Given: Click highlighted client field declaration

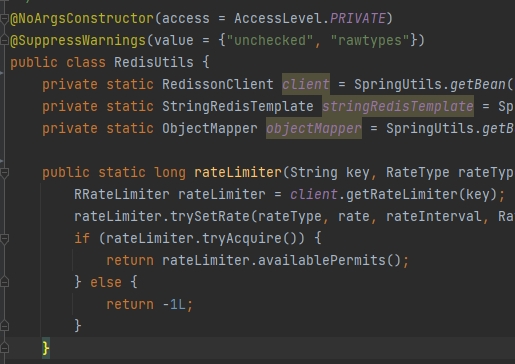Looking at the screenshot, I should click(306, 84).
